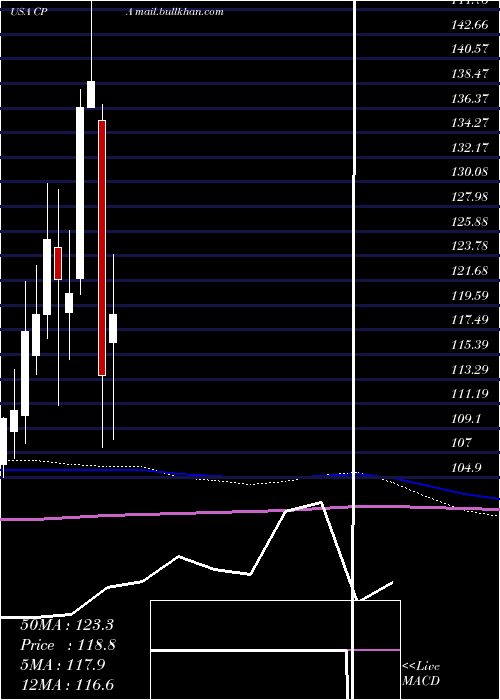Select the small red candlestick near 123.78
The width and height of the screenshot is (500, 700).
(58, 263)
